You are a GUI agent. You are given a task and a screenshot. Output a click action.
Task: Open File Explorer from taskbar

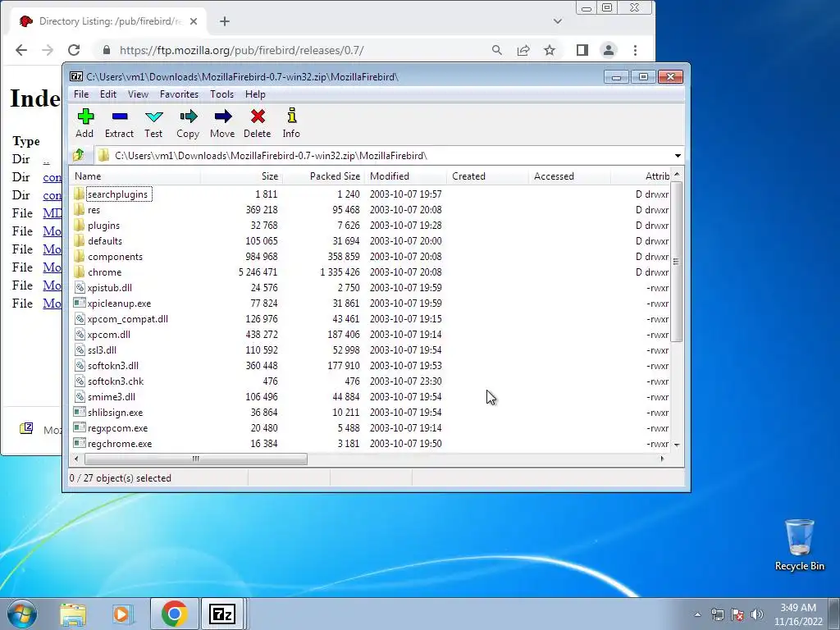[73, 614]
